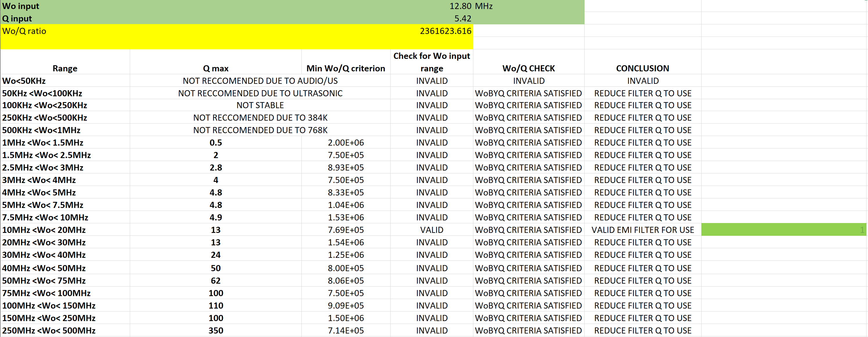
Task: Select the 9.09E+05 criterion cell
Action: [346, 306]
